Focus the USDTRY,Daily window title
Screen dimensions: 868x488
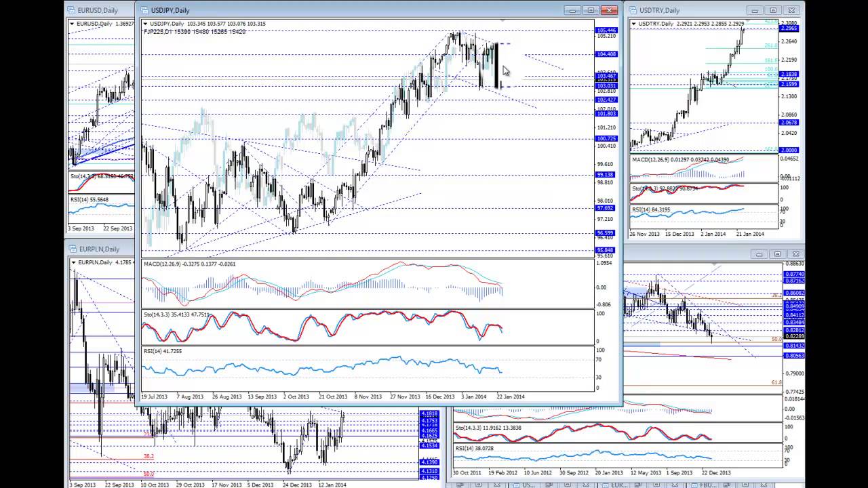tap(659, 10)
